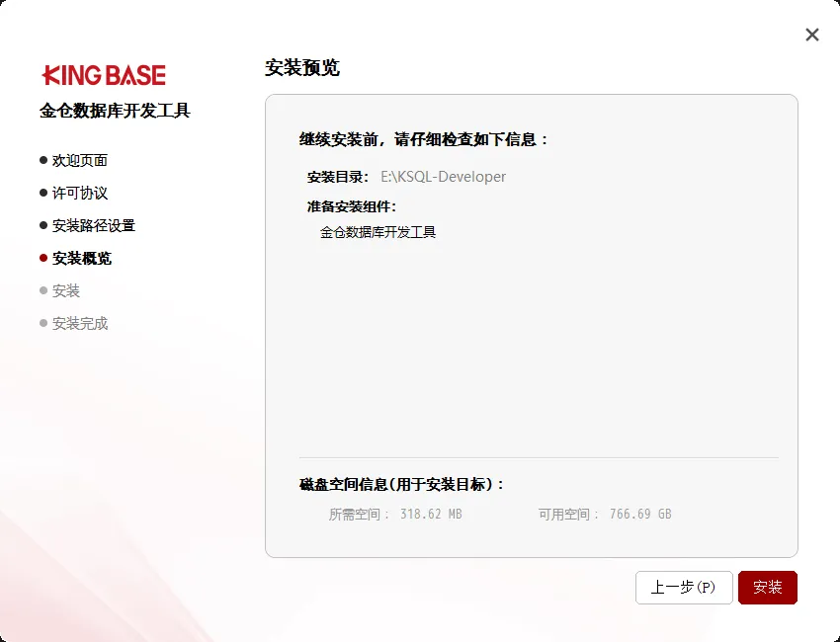Close the installer window
The width and height of the screenshot is (840, 642).
coord(811,35)
